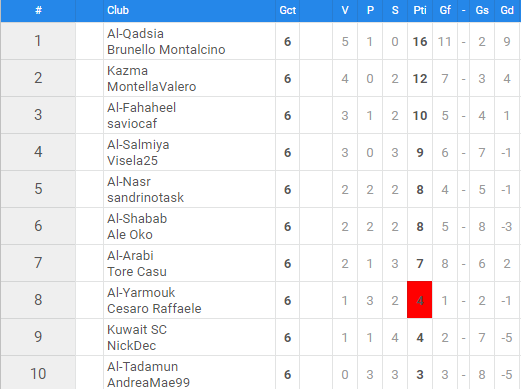Viewport: 521px width, 389px height.
Task: Open the Al-Arabi club link
Action: (130, 256)
